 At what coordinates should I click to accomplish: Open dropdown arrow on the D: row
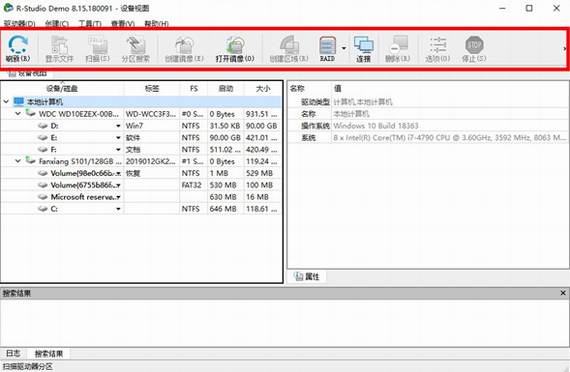[x=118, y=126]
